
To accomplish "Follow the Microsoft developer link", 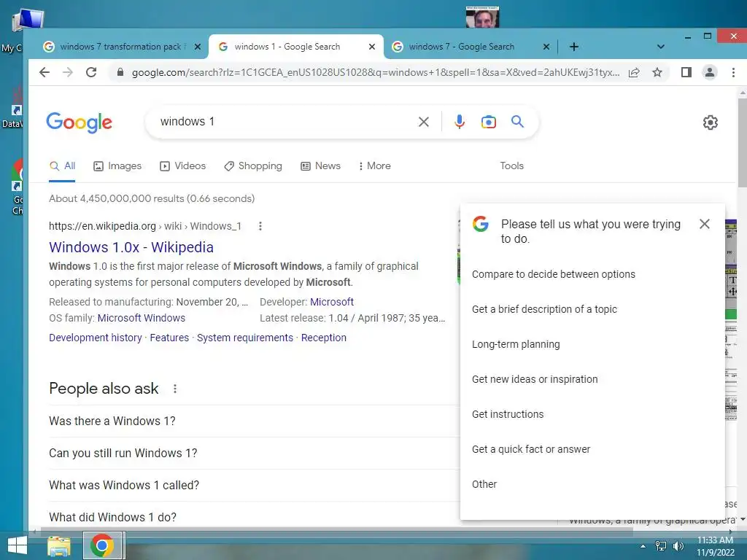I will coord(332,302).
